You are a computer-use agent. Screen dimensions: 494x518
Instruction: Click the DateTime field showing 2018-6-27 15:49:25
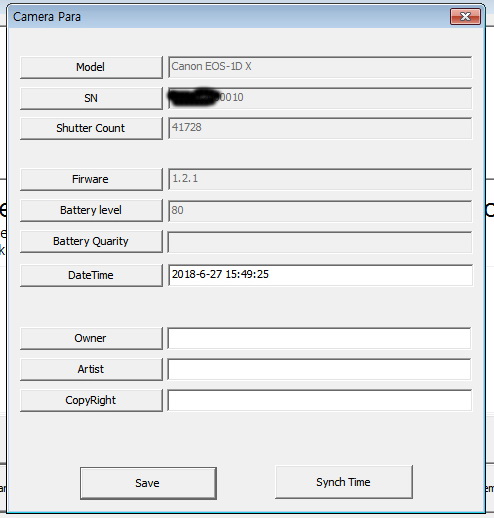320,275
